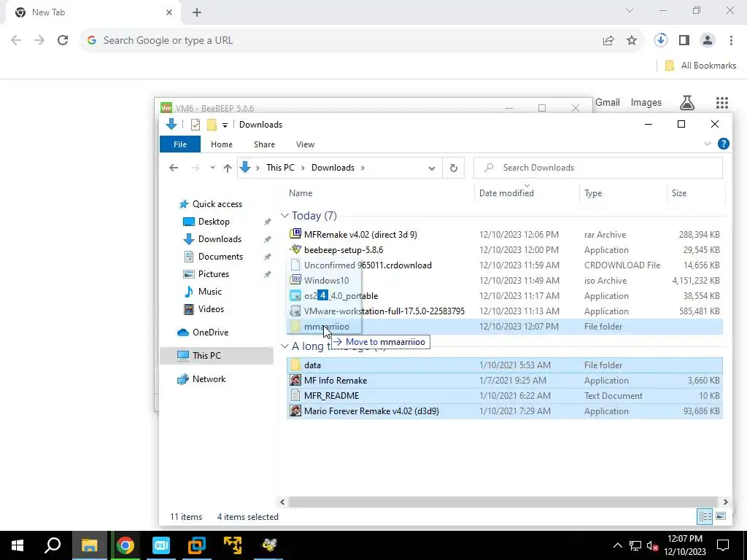Open Desktop in the navigation pane
The width and height of the screenshot is (747, 560).
(x=214, y=222)
